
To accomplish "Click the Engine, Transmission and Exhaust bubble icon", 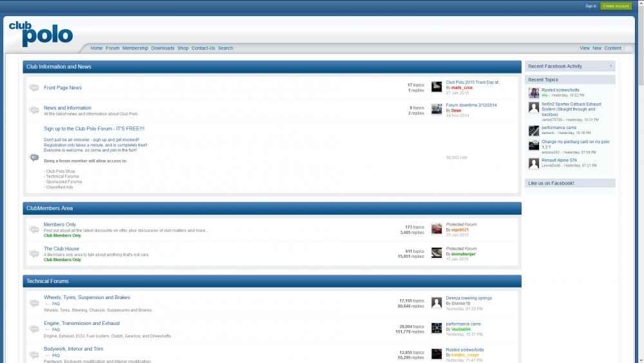I will tap(35, 329).
